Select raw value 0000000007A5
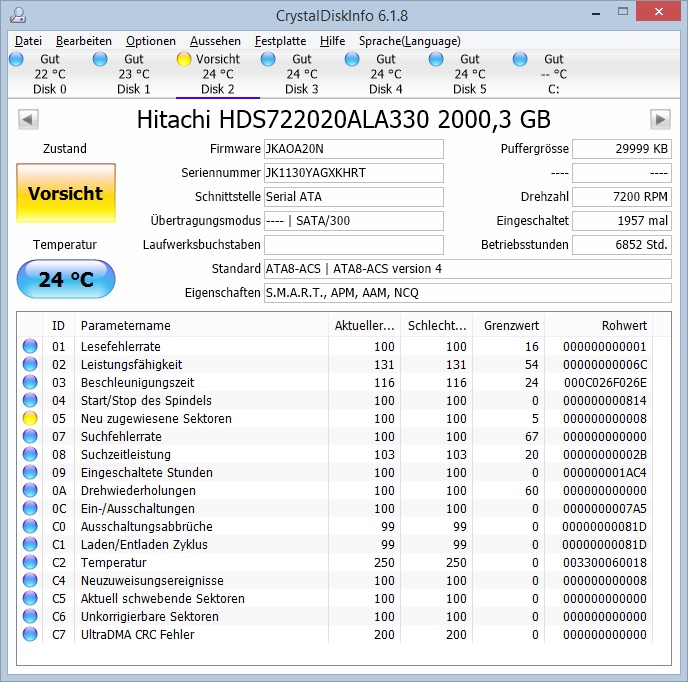The height and width of the screenshot is (682, 688). [605, 508]
